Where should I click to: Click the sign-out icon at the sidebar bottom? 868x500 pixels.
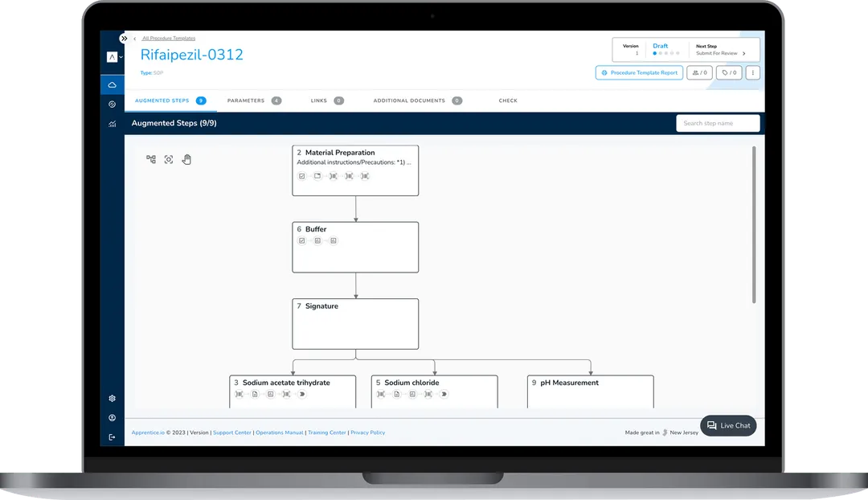coord(112,436)
